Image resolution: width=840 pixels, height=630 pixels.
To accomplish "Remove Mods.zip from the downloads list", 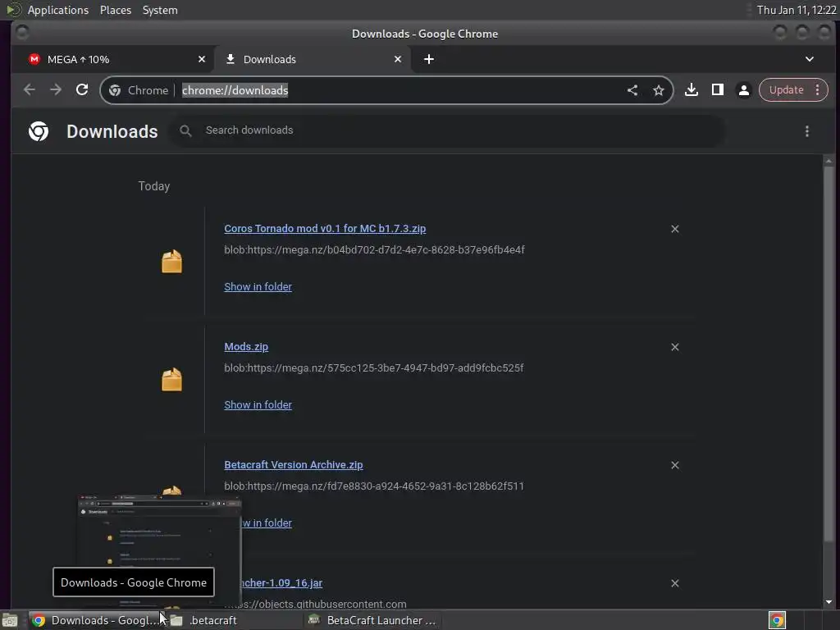I will click(x=675, y=347).
